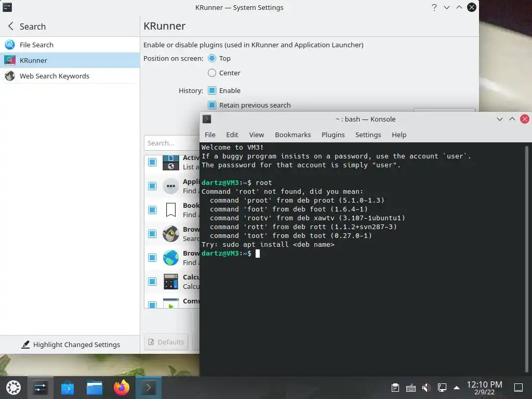532x399 pixels.
Task: Go back using the Search back arrow
Action: pos(11,26)
